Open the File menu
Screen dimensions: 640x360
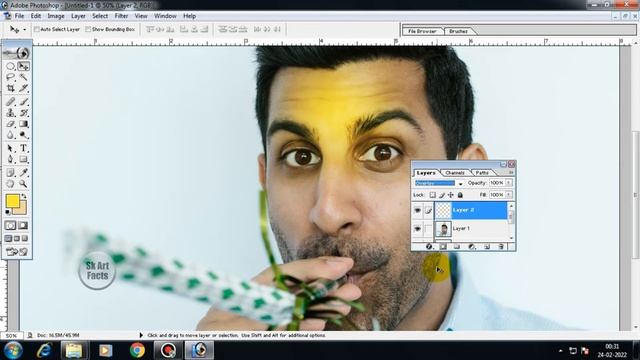pos(19,16)
